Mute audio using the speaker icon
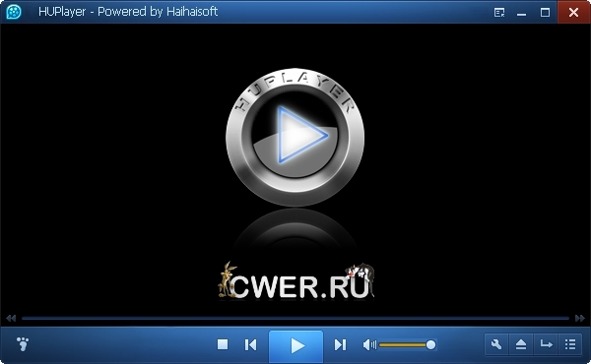The image size is (591, 364). [369, 344]
